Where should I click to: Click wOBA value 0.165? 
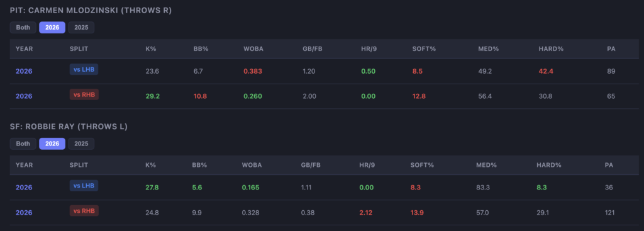point(250,188)
